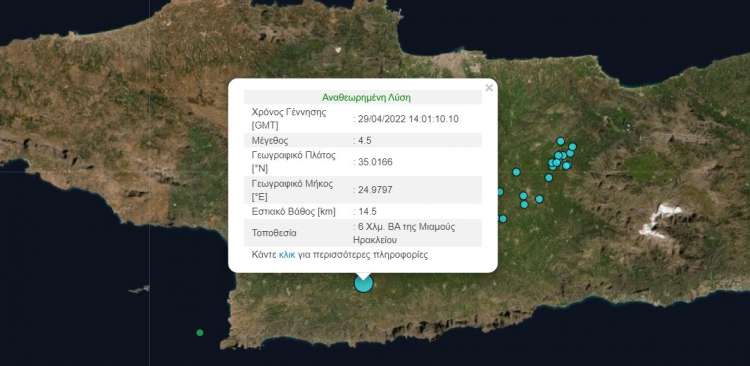
Task: Click the lower marker of the stacked pair
Action: (524, 204)
